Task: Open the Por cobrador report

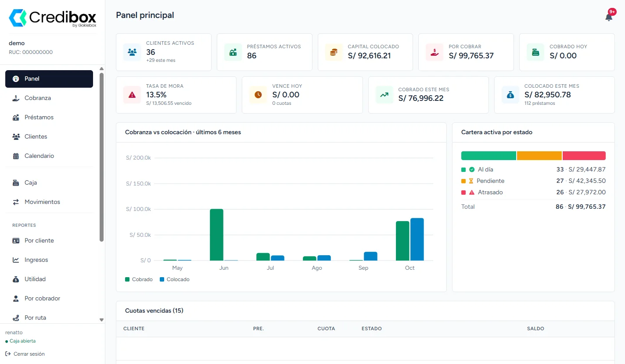Action: click(49, 299)
